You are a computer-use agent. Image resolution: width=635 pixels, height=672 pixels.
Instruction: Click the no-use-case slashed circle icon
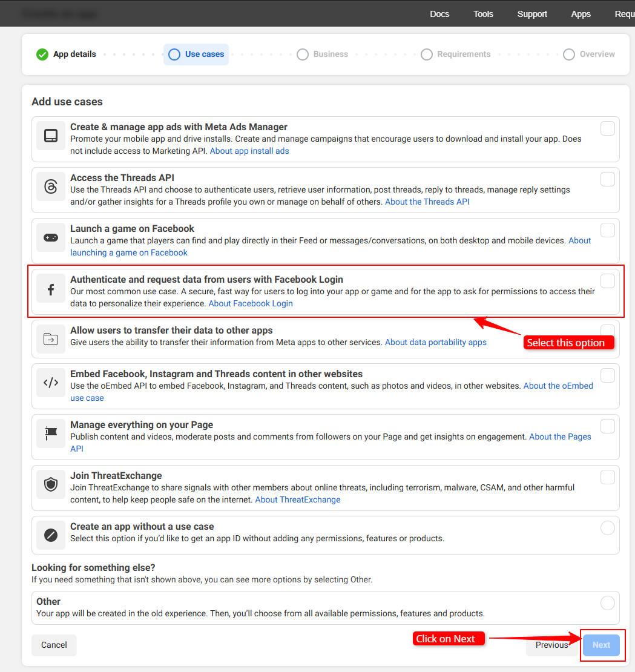pyautogui.click(x=51, y=535)
